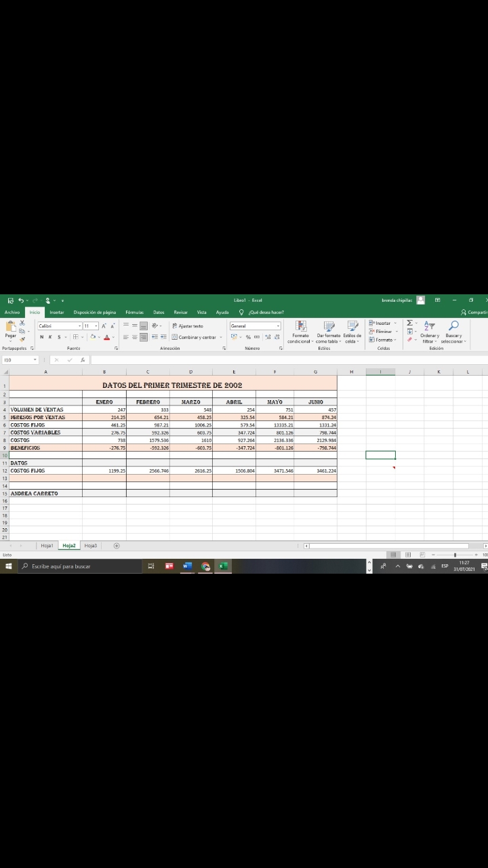Open the Insertar ribbon tab
Image resolution: width=488 pixels, height=868 pixels.
pos(56,312)
